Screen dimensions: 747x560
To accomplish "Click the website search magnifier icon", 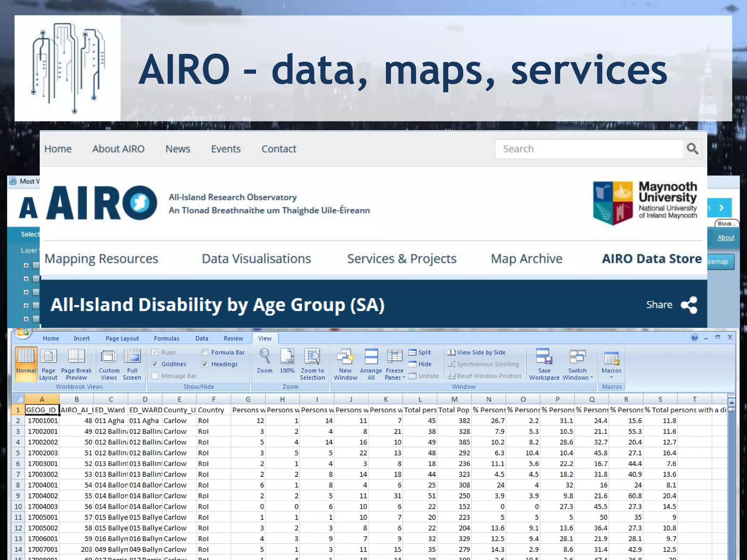I will pyautogui.click(x=692, y=149).
